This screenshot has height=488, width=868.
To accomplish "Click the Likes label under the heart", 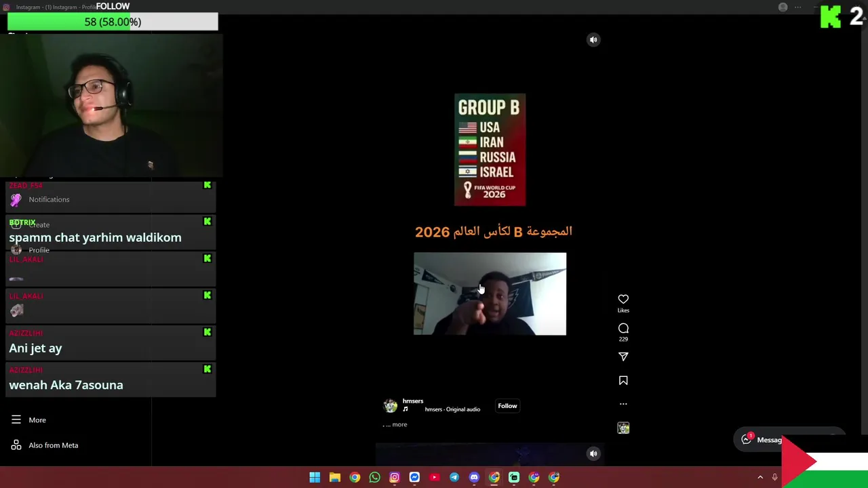I will coord(623,310).
